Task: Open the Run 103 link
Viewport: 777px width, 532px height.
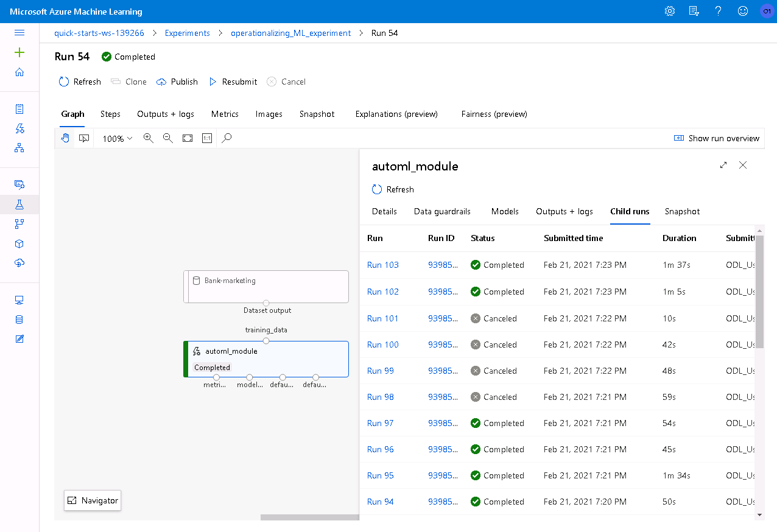Action: coord(383,265)
